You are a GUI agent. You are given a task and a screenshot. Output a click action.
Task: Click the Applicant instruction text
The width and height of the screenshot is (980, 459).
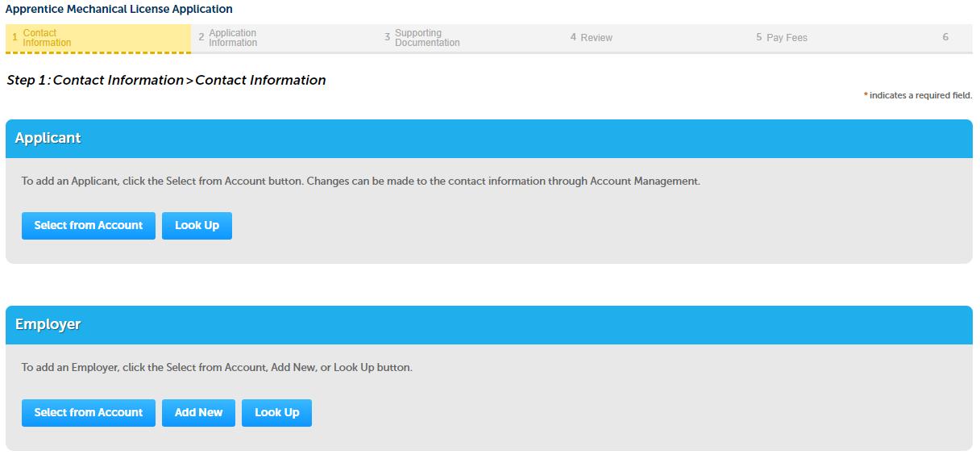pos(360,182)
